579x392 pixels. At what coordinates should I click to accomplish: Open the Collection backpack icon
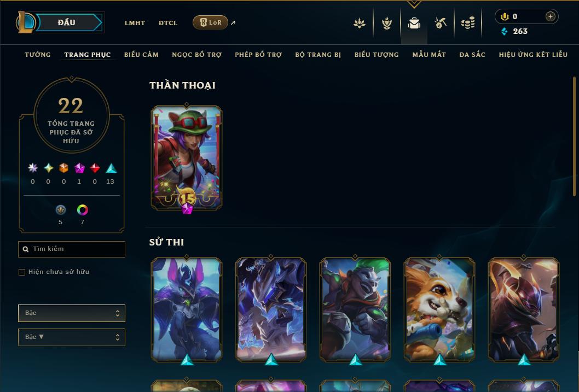click(414, 23)
